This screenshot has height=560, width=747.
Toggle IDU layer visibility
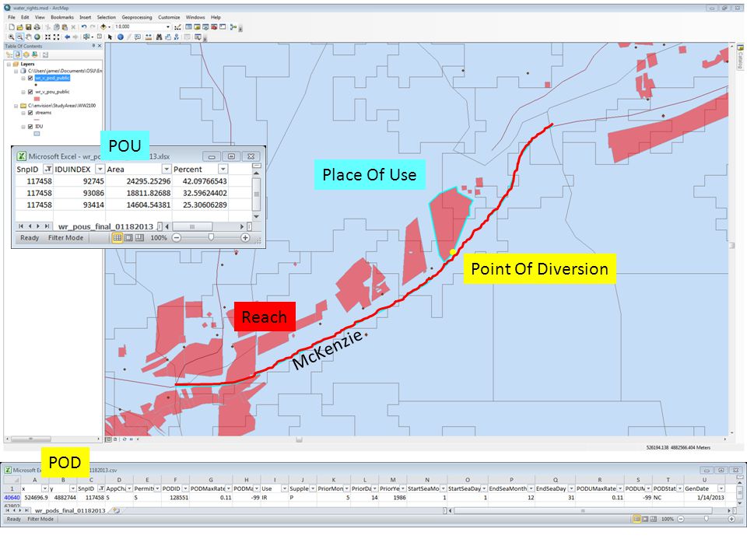30,127
